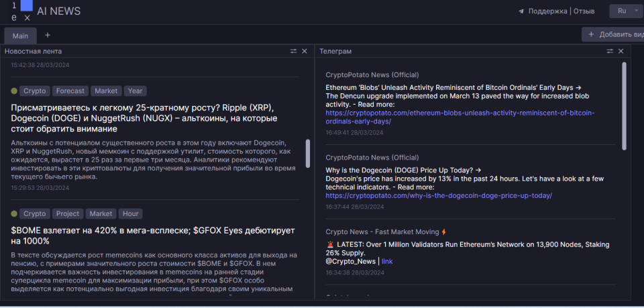Click timestamp 15:29:53 28/03/2024
The height and width of the screenshot is (308, 644).
point(40,188)
